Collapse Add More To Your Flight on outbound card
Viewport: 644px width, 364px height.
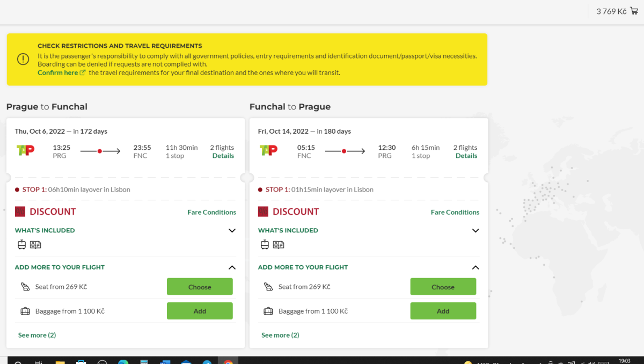coord(232,267)
